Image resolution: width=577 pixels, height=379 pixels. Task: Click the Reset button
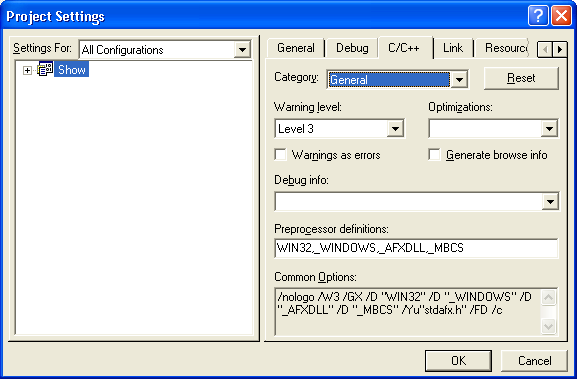(521, 78)
